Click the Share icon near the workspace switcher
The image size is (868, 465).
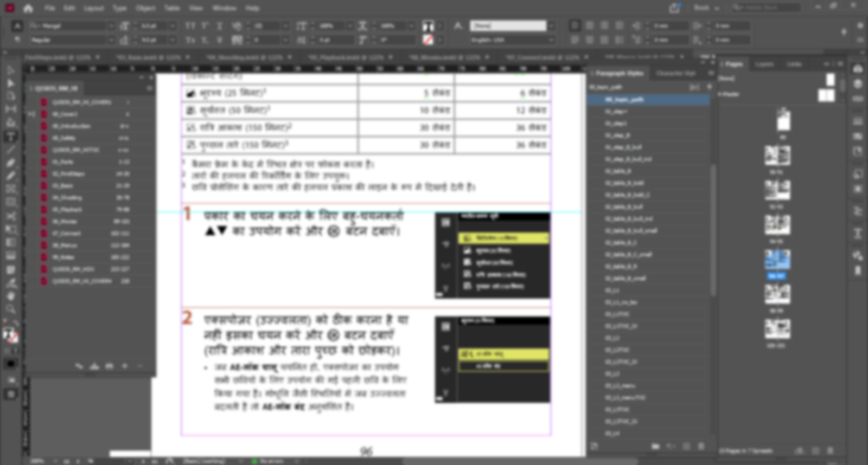[x=674, y=8]
